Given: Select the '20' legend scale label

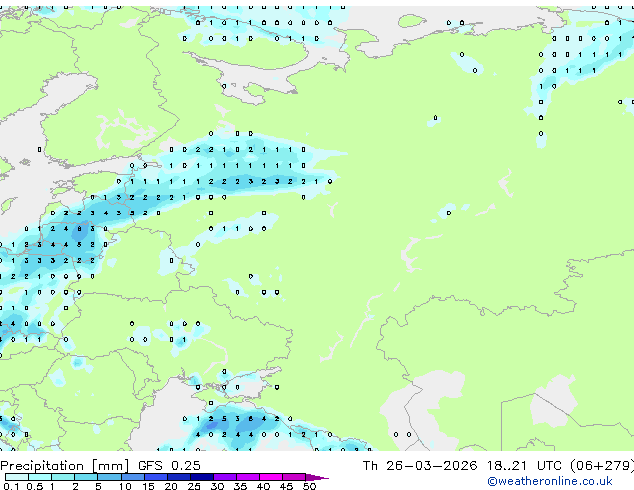Looking at the screenshot, I should [x=171, y=486].
